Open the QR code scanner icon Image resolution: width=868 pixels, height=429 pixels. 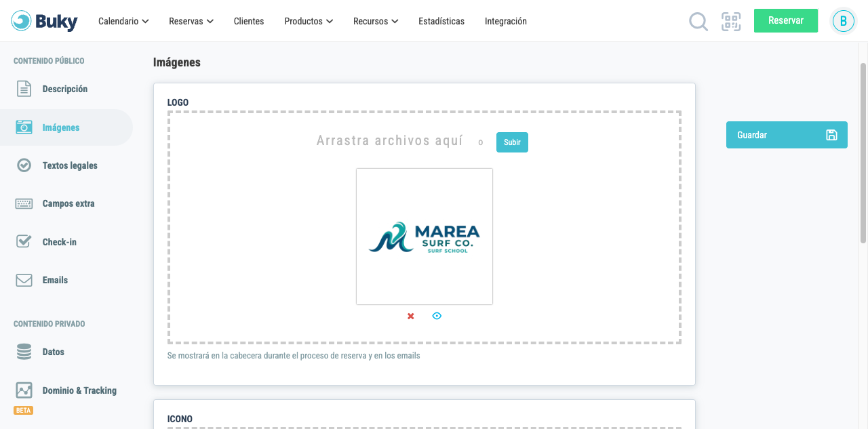click(x=731, y=22)
